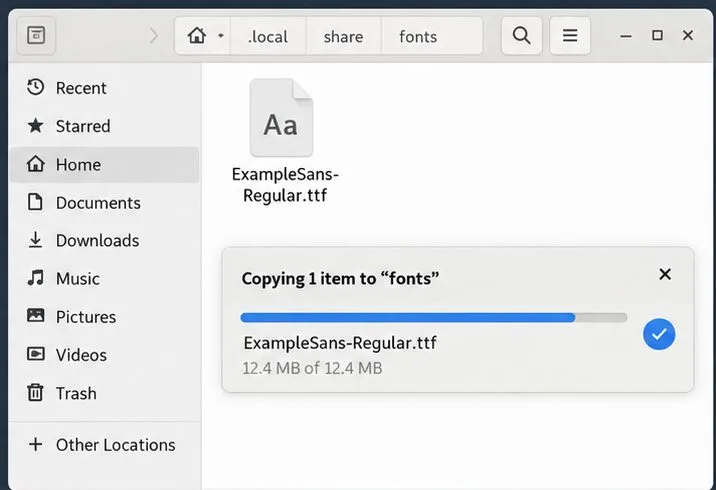
Task: Go forward with the chevron arrow
Action: click(x=154, y=36)
